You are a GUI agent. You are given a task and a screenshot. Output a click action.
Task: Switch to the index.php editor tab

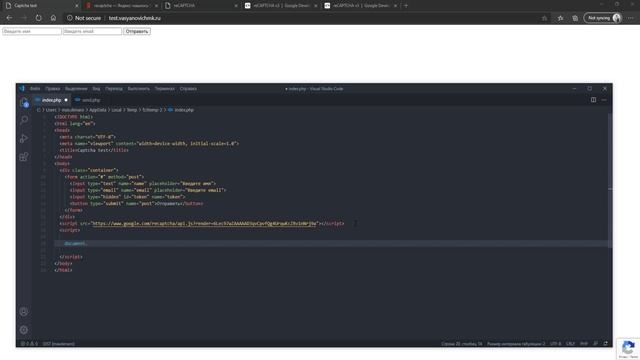click(x=51, y=100)
